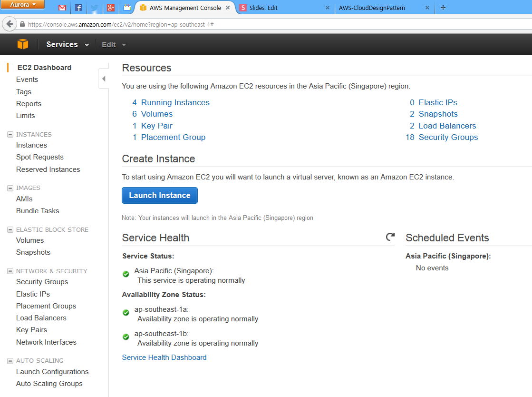Select EC2 Dashboard in sidebar
The height and width of the screenshot is (397, 532).
44,67
